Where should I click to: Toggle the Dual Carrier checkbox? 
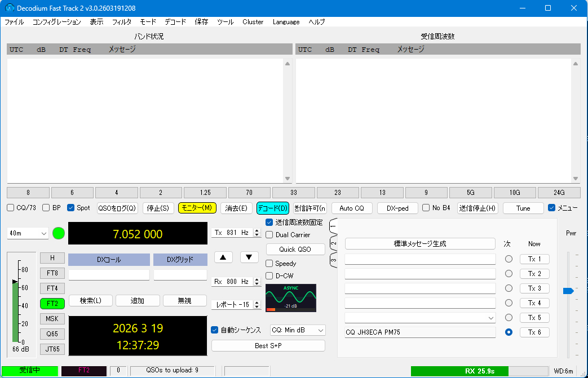click(269, 235)
